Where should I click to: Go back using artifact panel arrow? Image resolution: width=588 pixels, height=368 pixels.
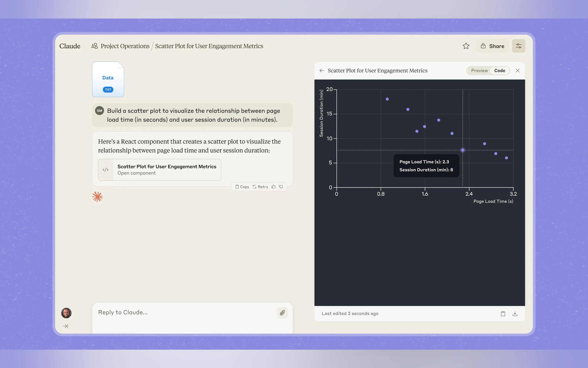pyautogui.click(x=322, y=71)
